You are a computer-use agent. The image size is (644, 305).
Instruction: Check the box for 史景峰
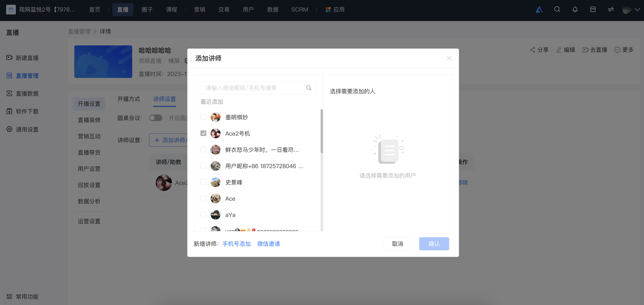[x=203, y=182]
